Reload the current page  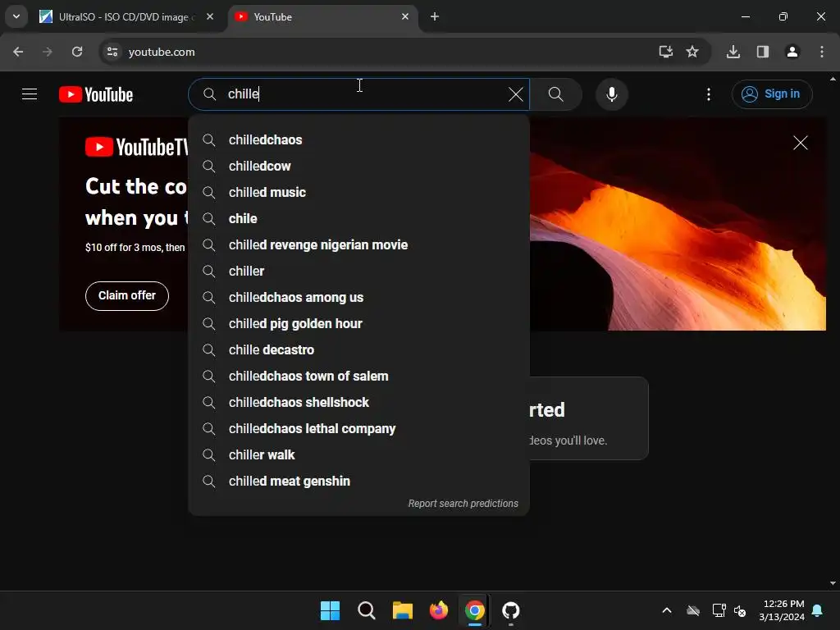coord(77,52)
